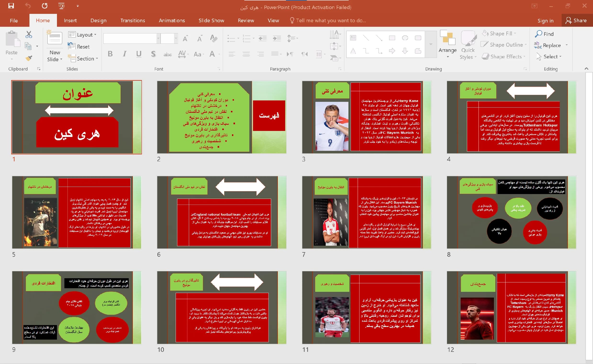Switch to the Design tab

98,21
